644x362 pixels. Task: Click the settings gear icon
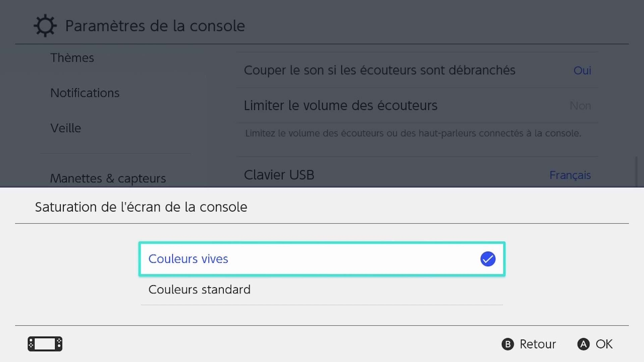[45, 25]
